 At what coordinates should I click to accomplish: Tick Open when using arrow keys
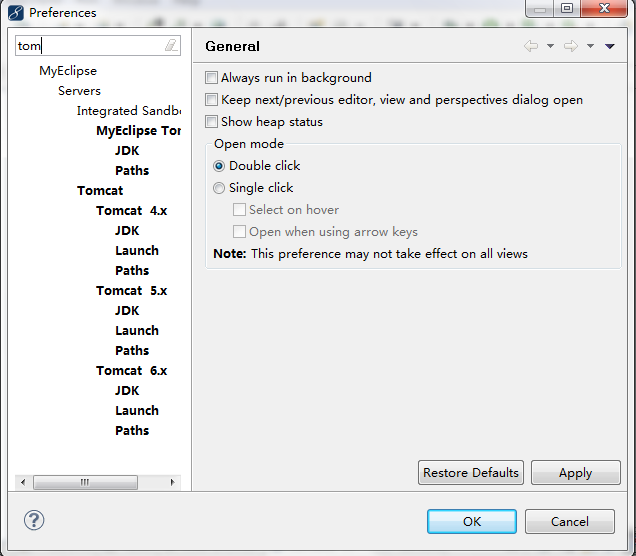[x=239, y=232]
